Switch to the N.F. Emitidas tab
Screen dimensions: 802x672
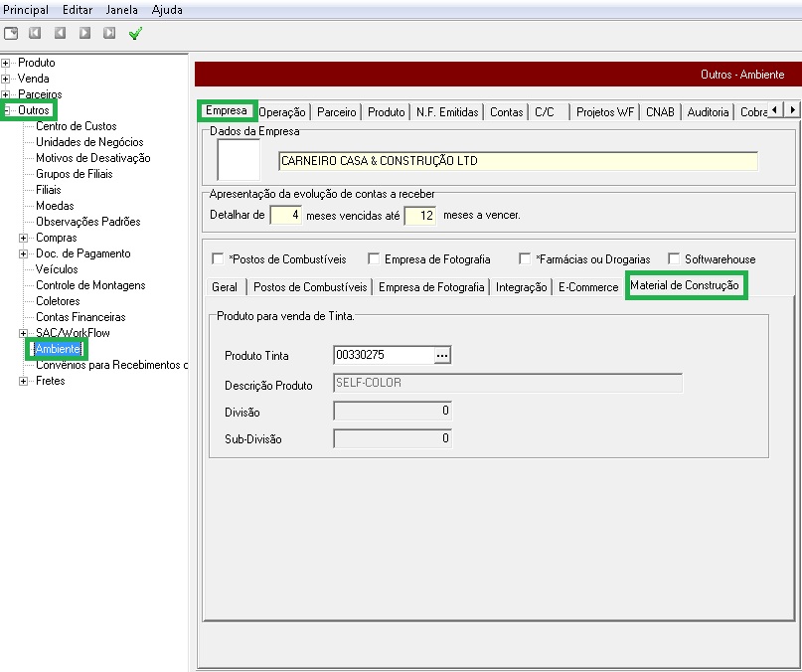447,112
